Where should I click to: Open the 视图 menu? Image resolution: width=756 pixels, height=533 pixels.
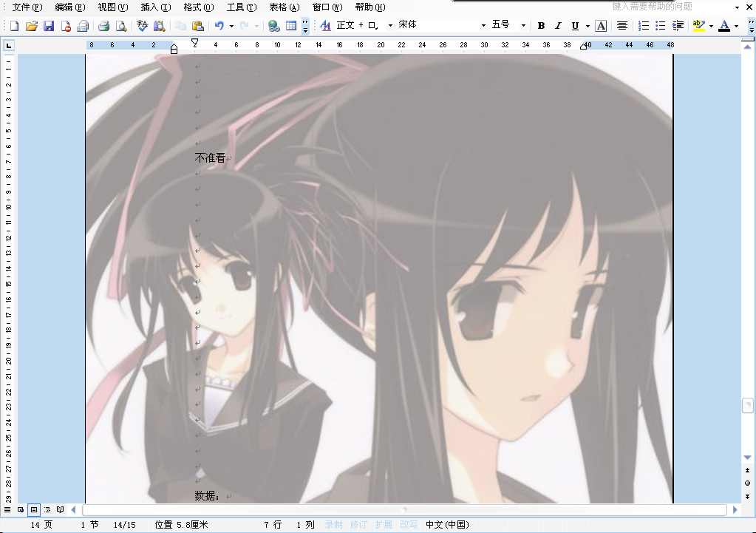[x=113, y=7]
